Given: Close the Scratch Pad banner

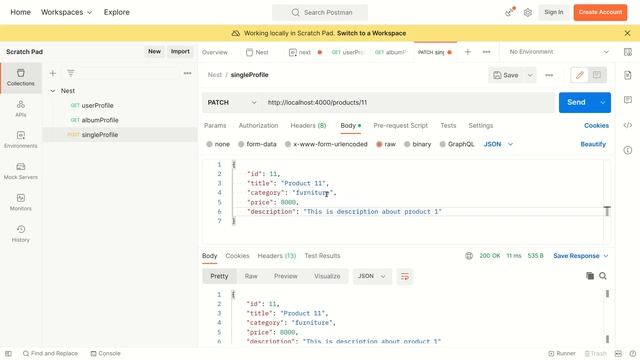Looking at the screenshot, I should pyautogui.click(x=627, y=33).
